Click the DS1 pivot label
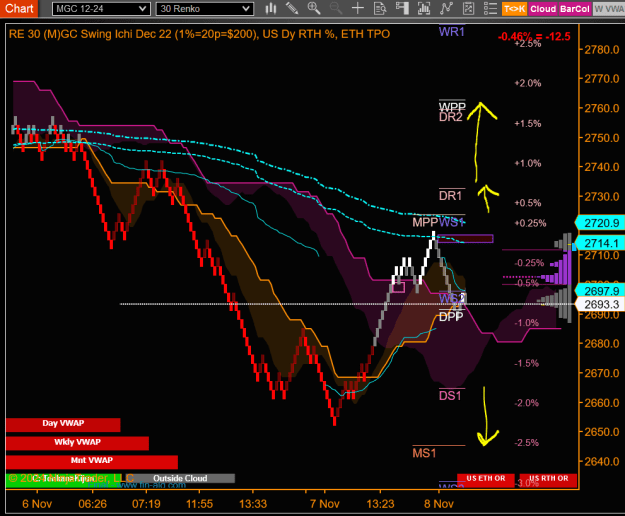 pyautogui.click(x=450, y=396)
